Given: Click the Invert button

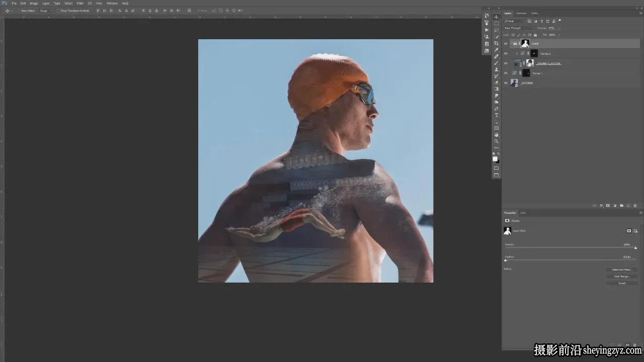Looking at the screenshot, I should [x=622, y=284].
